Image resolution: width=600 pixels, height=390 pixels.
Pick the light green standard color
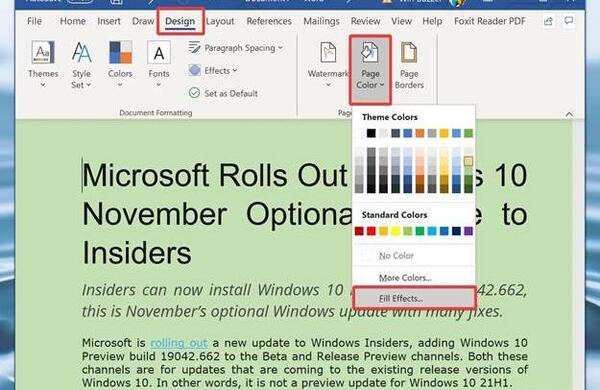point(408,231)
